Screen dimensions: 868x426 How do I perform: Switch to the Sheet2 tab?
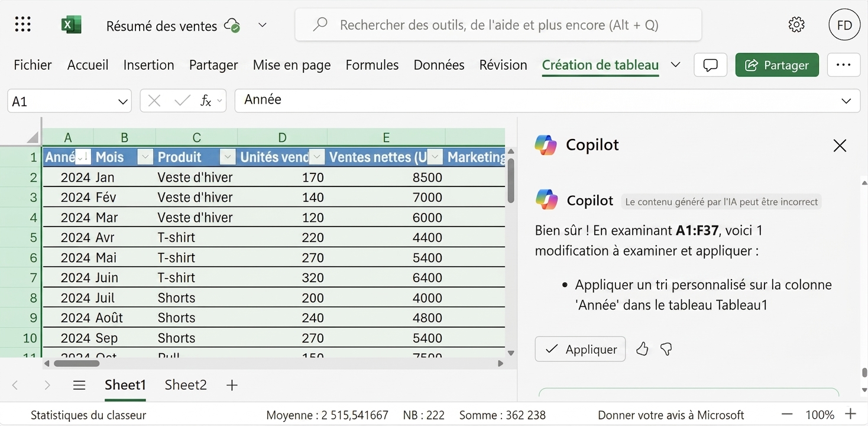coord(186,385)
